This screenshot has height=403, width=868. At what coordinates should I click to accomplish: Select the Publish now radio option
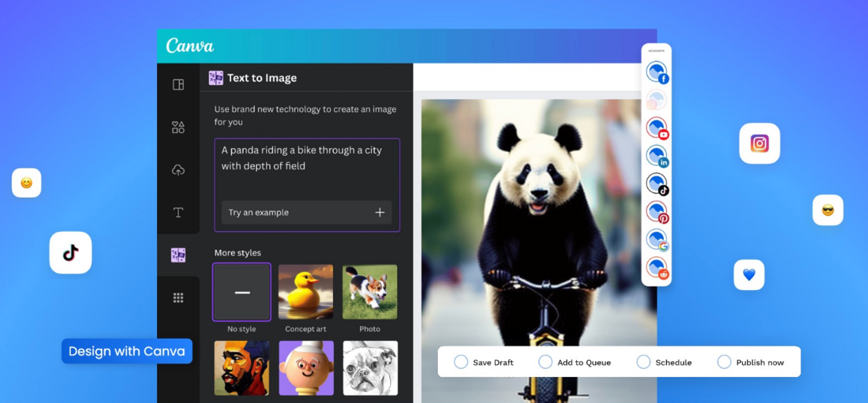724,362
